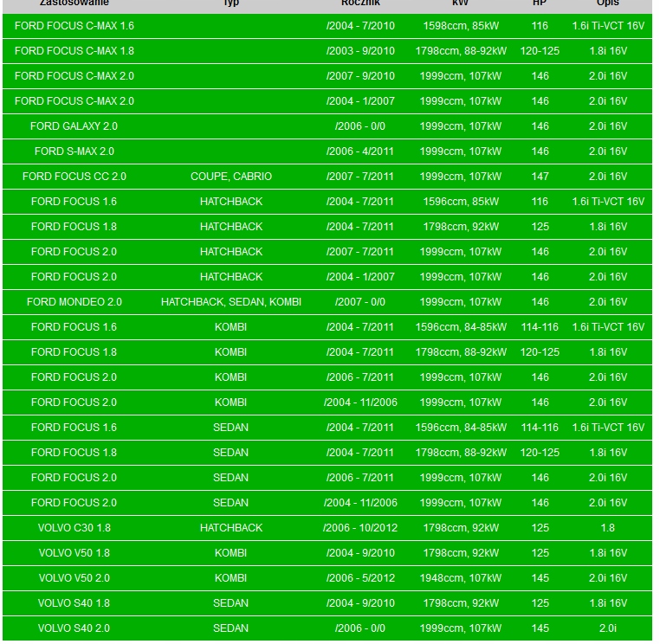
Task: Click "1798ccm, 88-92kW" in Focus 1.8 Sedan row
Action: pos(461,453)
